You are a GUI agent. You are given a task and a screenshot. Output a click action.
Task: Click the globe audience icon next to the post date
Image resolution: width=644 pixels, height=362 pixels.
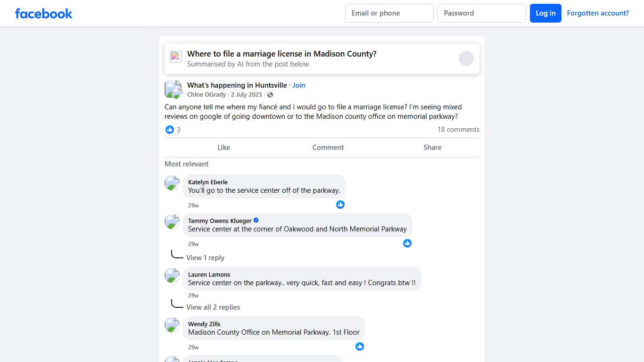click(x=270, y=94)
